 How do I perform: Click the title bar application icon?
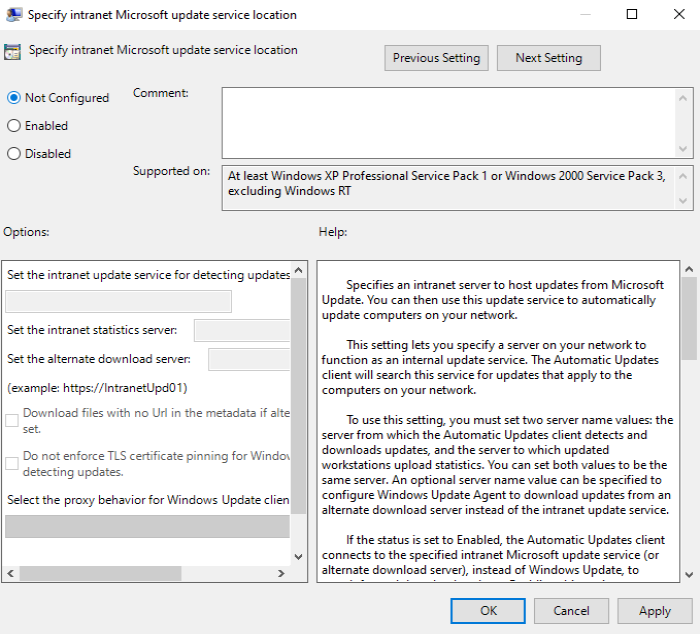pos(14,14)
